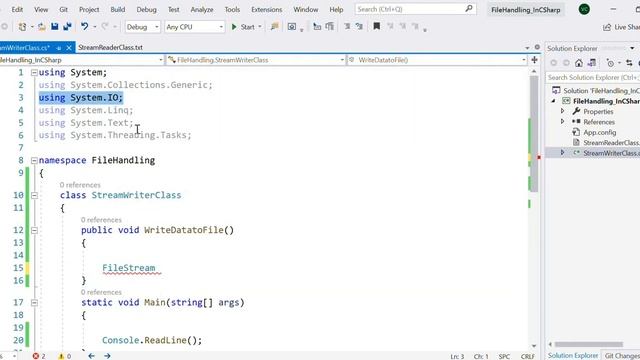Click the Solution Explorer horizontal scrollbar
Viewport: 640px width, 360px height.
(x=589, y=344)
